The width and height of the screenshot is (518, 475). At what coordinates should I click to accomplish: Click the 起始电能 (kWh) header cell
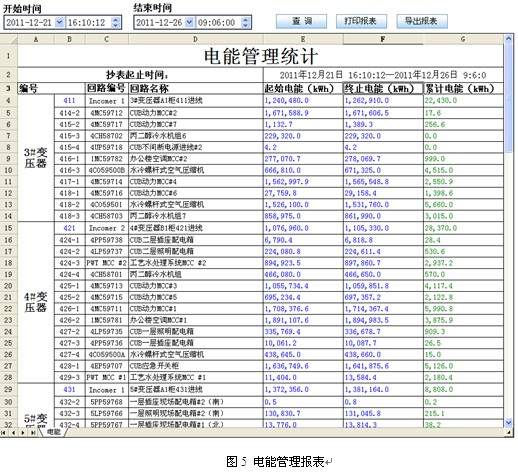click(303, 88)
